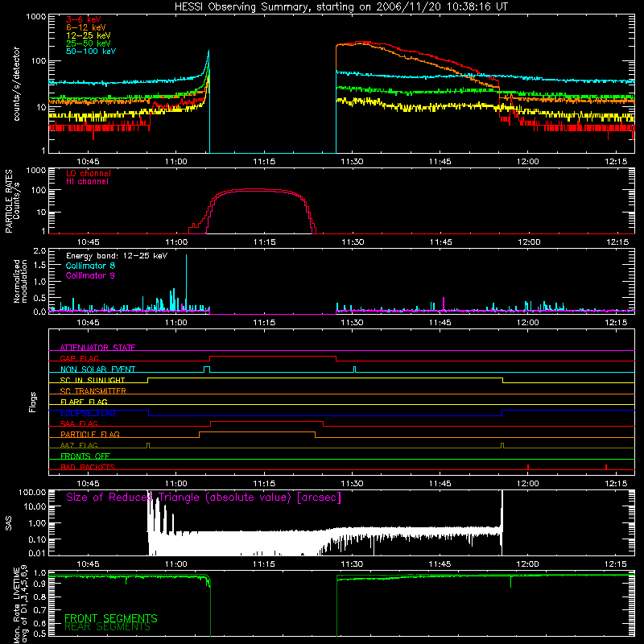Select the 12-25 keV legend label
The image size is (644, 644).
89,35
